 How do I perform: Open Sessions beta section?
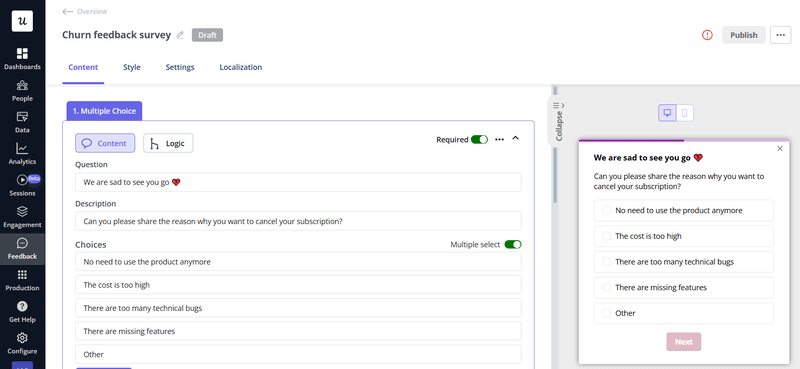click(x=22, y=186)
